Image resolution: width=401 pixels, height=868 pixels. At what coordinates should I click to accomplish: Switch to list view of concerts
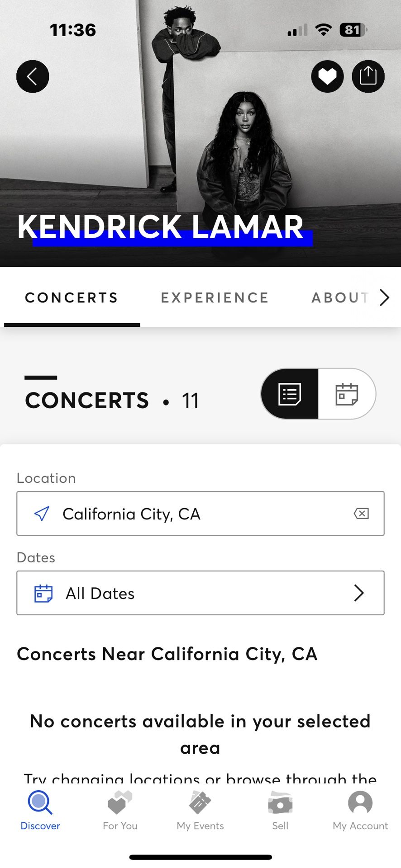point(290,394)
